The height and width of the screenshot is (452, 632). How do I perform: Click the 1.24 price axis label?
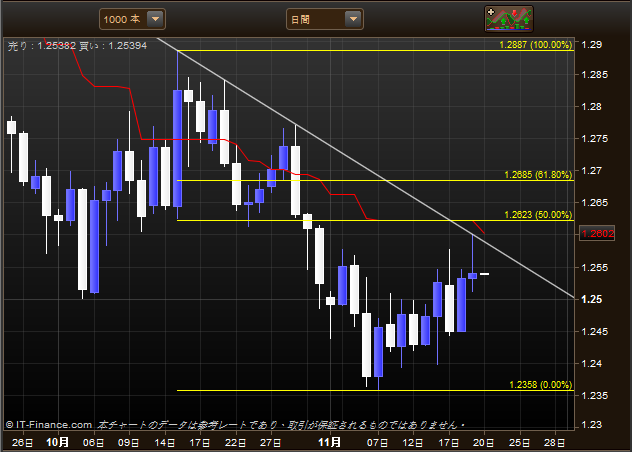tap(592, 363)
